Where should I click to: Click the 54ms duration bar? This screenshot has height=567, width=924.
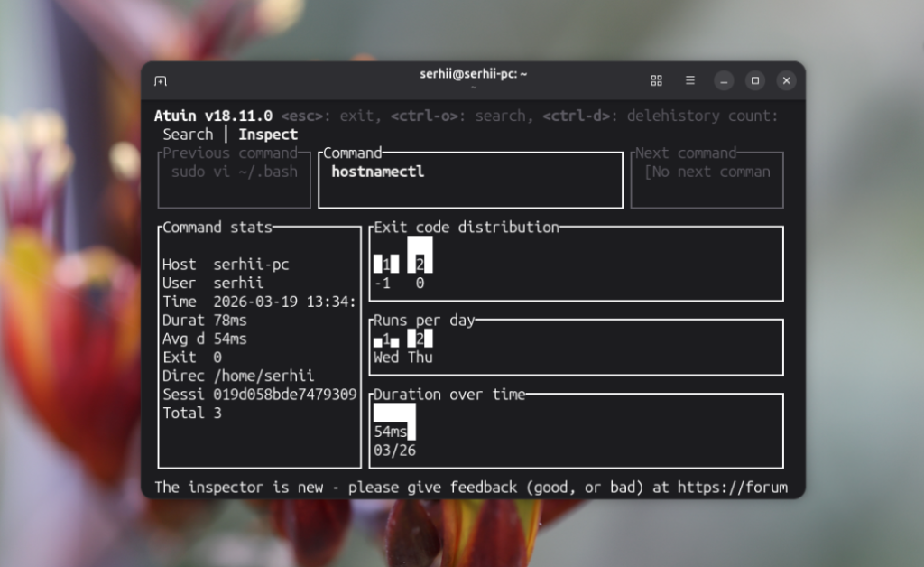[x=394, y=423]
